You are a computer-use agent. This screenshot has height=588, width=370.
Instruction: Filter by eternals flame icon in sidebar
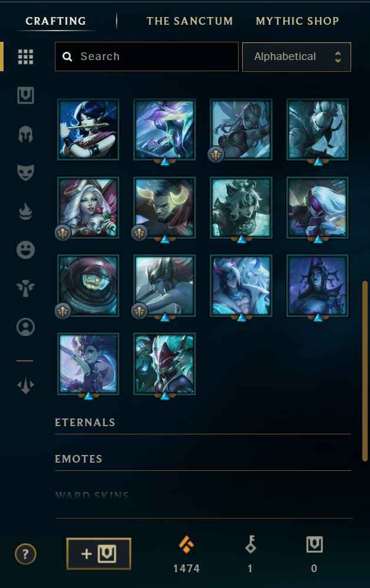tap(25, 211)
